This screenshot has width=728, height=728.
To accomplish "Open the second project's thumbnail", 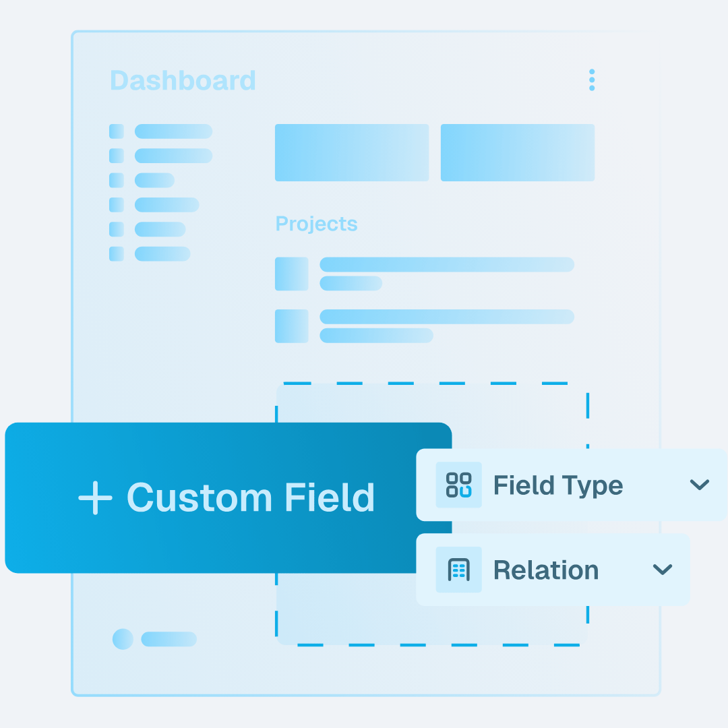I will pyautogui.click(x=292, y=326).
